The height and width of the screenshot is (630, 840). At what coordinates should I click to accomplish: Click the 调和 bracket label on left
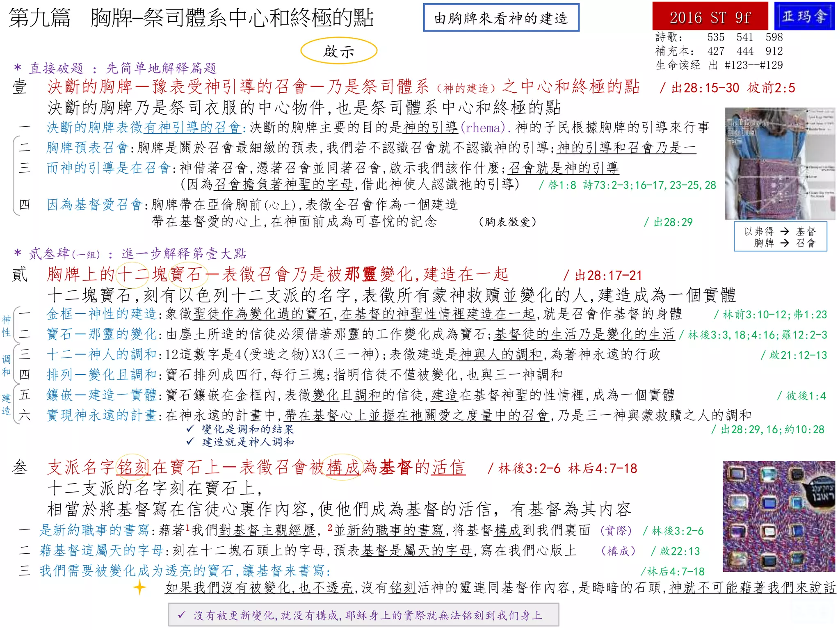6,365
